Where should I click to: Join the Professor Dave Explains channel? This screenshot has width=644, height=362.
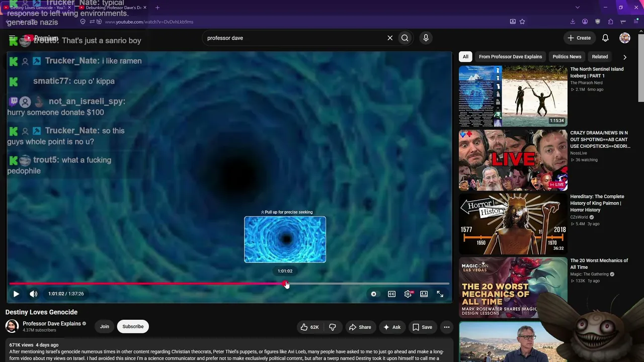point(104,327)
